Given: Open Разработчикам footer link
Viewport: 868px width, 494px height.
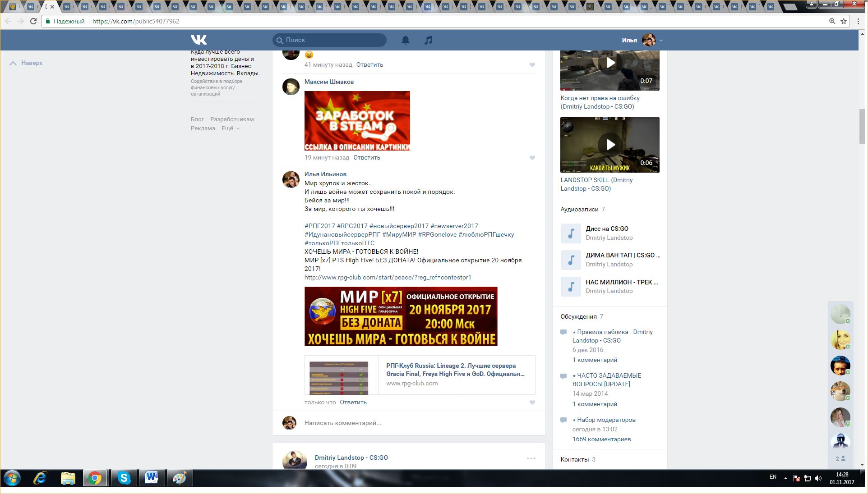Looking at the screenshot, I should 232,119.
